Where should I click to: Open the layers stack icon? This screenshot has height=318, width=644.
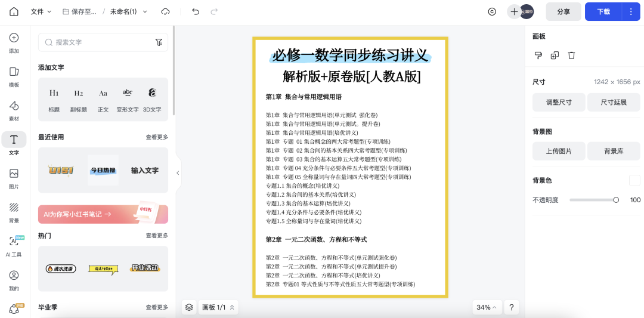pyautogui.click(x=189, y=307)
